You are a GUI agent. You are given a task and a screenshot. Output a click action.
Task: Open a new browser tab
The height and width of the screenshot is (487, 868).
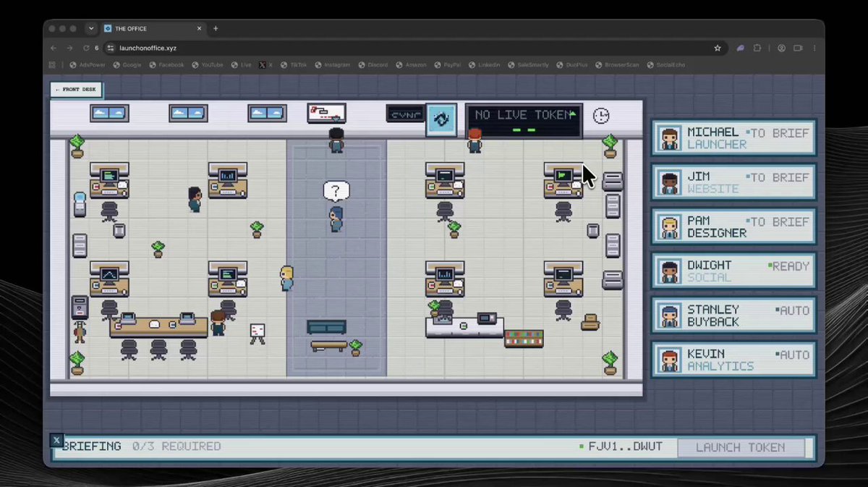click(x=216, y=28)
